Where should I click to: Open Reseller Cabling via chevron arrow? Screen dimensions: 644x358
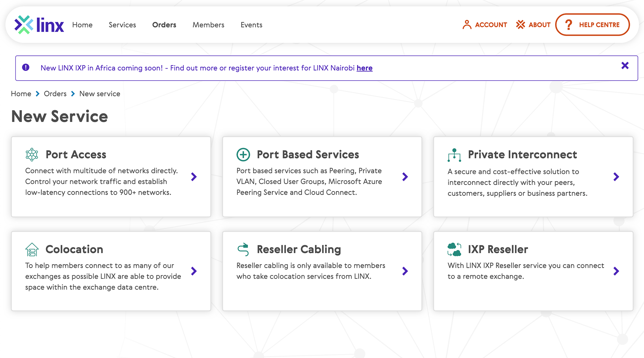pyautogui.click(x=405, y=271)
